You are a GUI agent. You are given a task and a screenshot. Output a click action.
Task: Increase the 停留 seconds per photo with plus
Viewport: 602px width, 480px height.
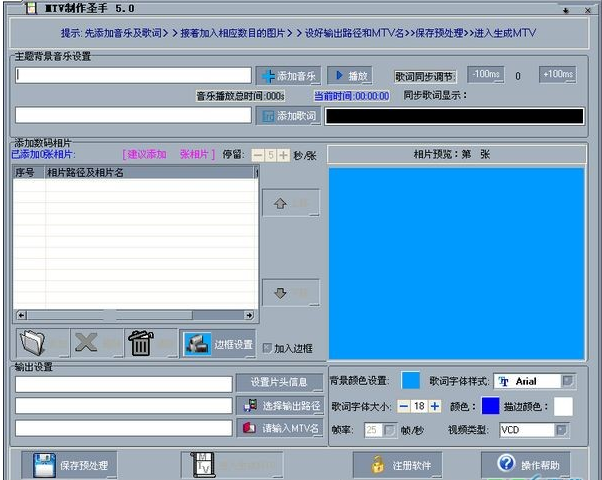[283, 155]
